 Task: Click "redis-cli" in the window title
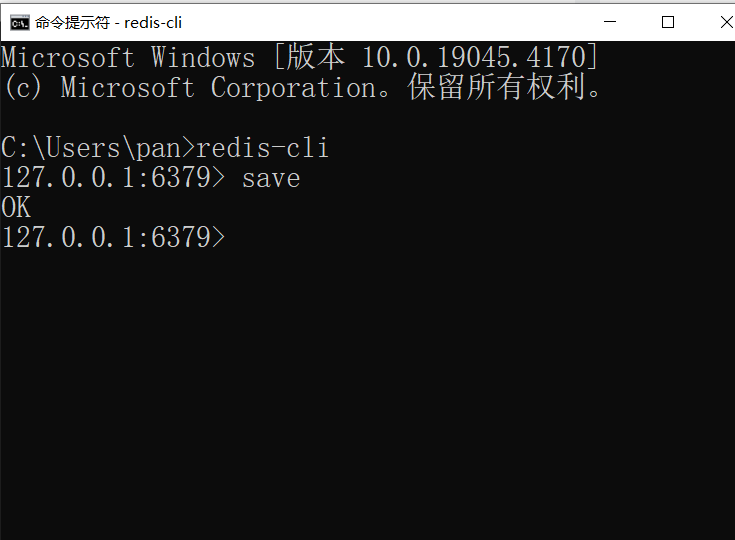[153, 22]
